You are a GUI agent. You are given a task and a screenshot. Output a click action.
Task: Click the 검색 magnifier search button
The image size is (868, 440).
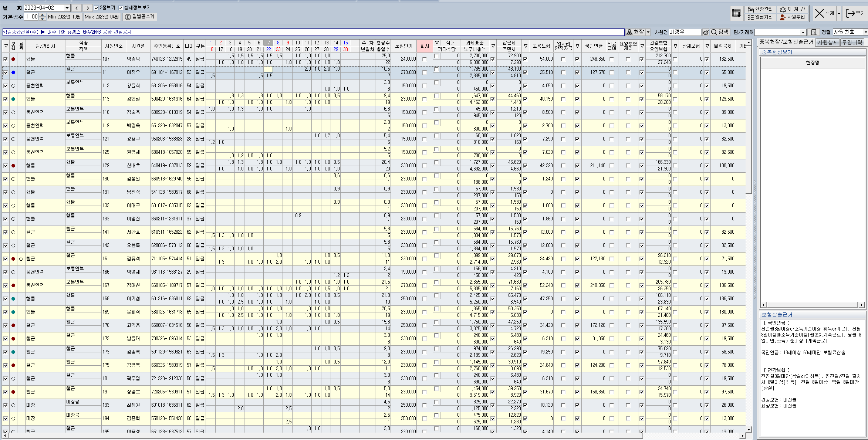[720, 32]
